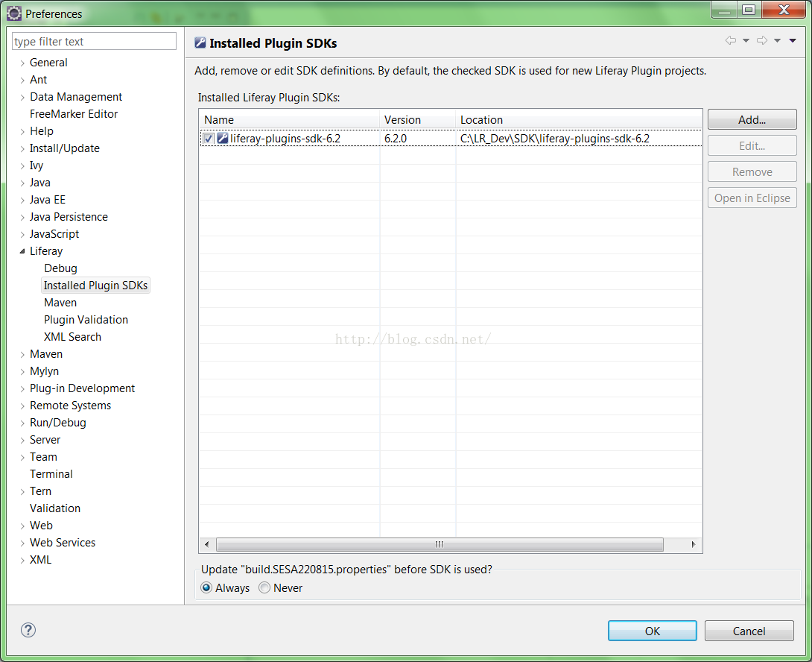Select the Never radio button
The width and height of the screenshot is (812, 662).
264,587
